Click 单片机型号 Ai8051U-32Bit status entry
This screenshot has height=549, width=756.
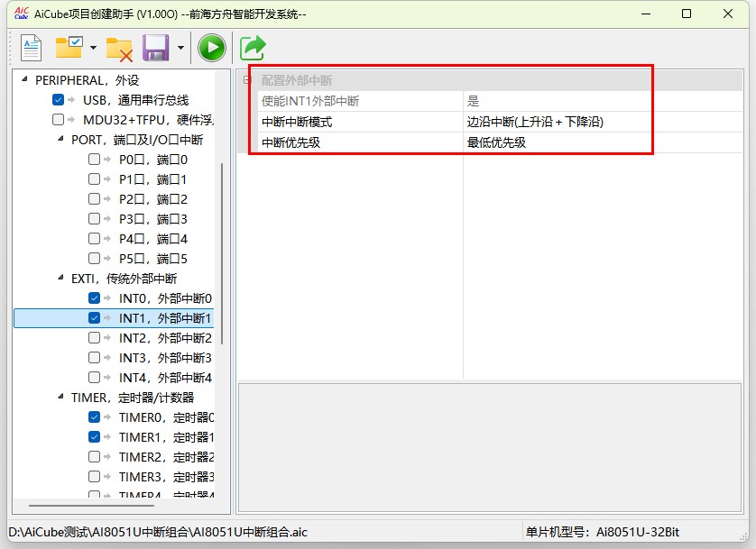tap(603, 532)
